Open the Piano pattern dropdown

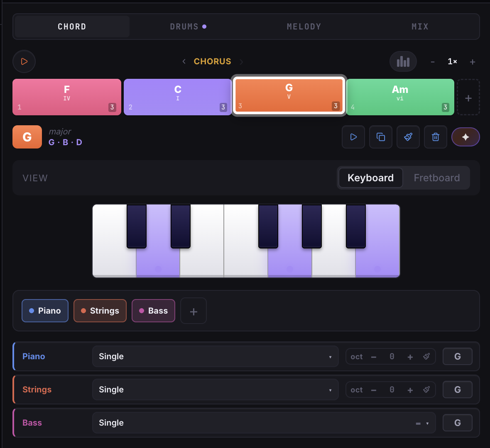tap(216, 356)
